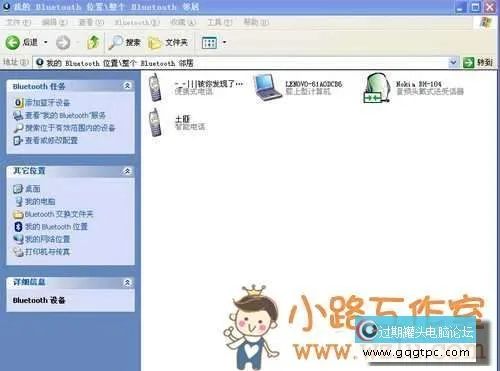The width and height of the screenshot is (500, 371).
Task: Go up one folder level icon
Action: [x=93, y=42]
